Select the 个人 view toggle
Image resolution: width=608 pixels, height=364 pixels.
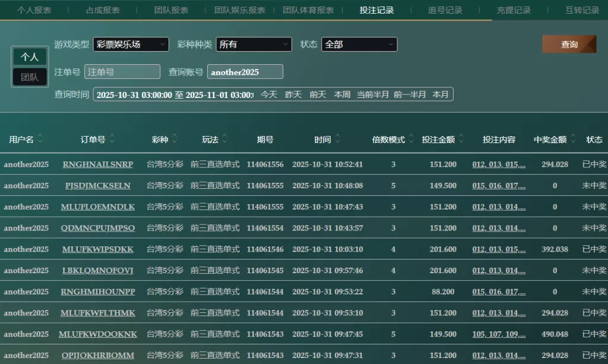click(x=30, y=57)
